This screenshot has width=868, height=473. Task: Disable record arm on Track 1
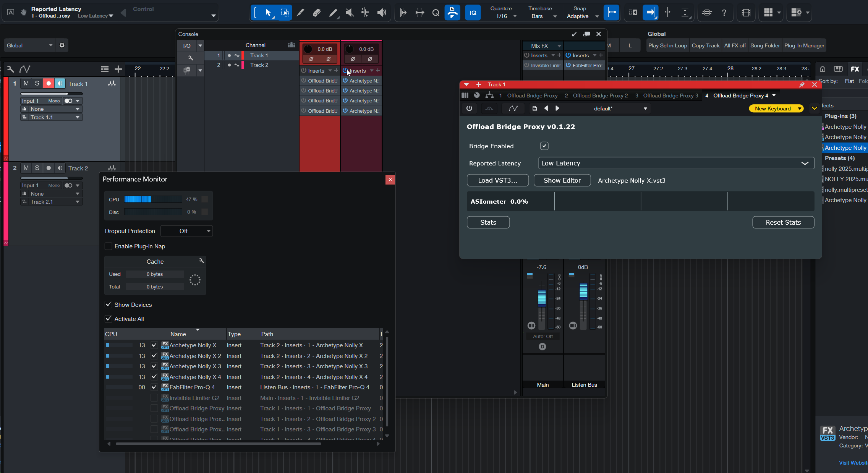tap(49, 83)
